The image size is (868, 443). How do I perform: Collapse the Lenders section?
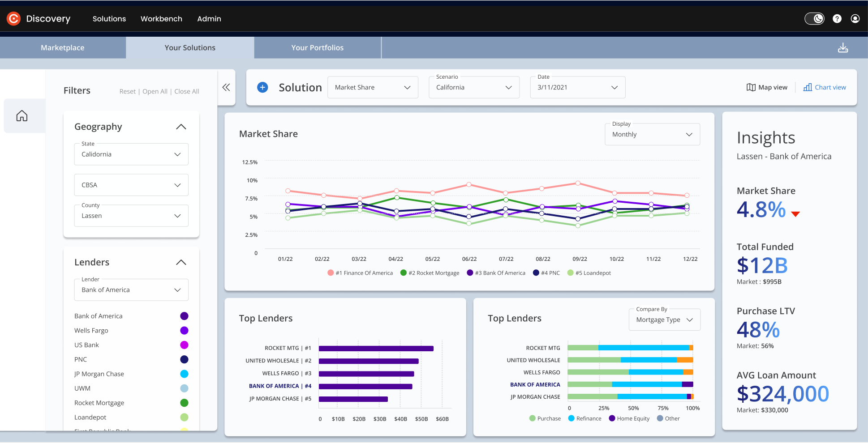pos(181,262)
